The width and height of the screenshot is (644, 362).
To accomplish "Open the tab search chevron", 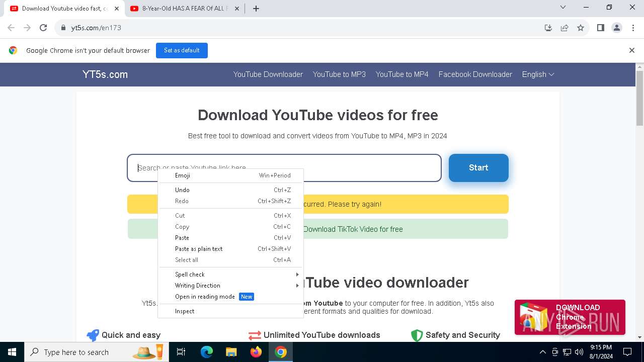I will pyautogui.click(x=563, y=7).
